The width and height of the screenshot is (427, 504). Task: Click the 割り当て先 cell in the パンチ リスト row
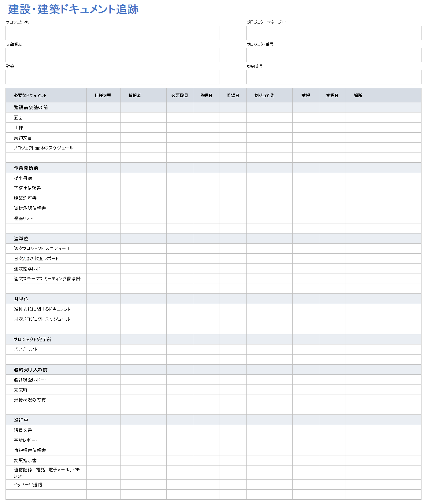tap(269, 349)
